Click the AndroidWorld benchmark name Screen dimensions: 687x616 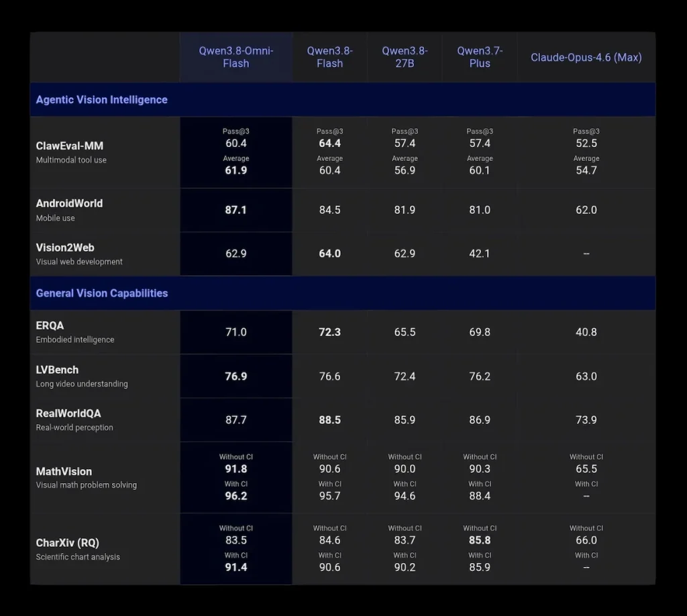tap(69, 203)
